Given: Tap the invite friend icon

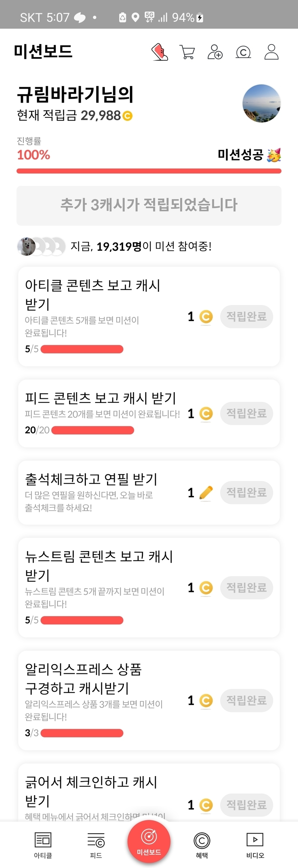Looking at the screenshot, I should [x=215, y=52].
